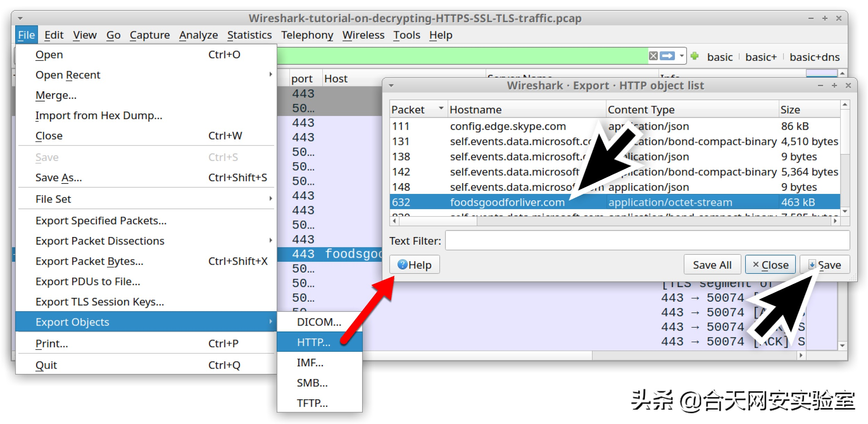The height and width of the screenshot is (424, 868).
Task: Expand the Export Objects submenu
Action: tap(146, 322)
